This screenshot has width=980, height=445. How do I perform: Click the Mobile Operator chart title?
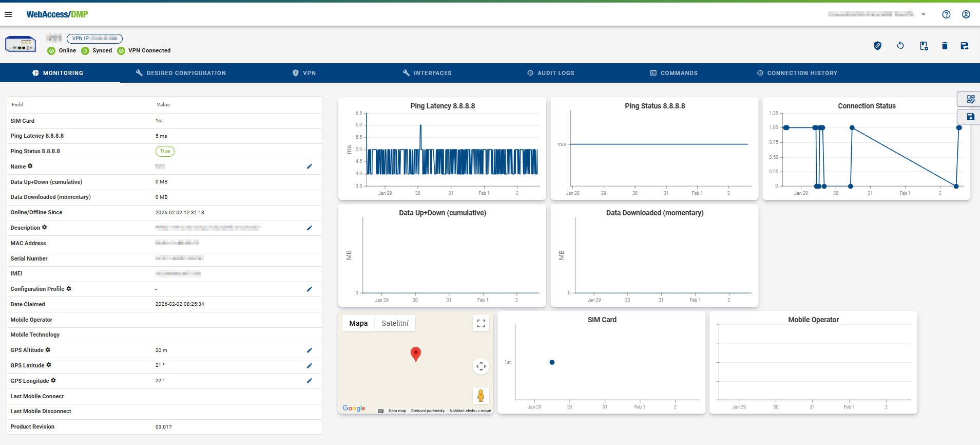point(814,320)
